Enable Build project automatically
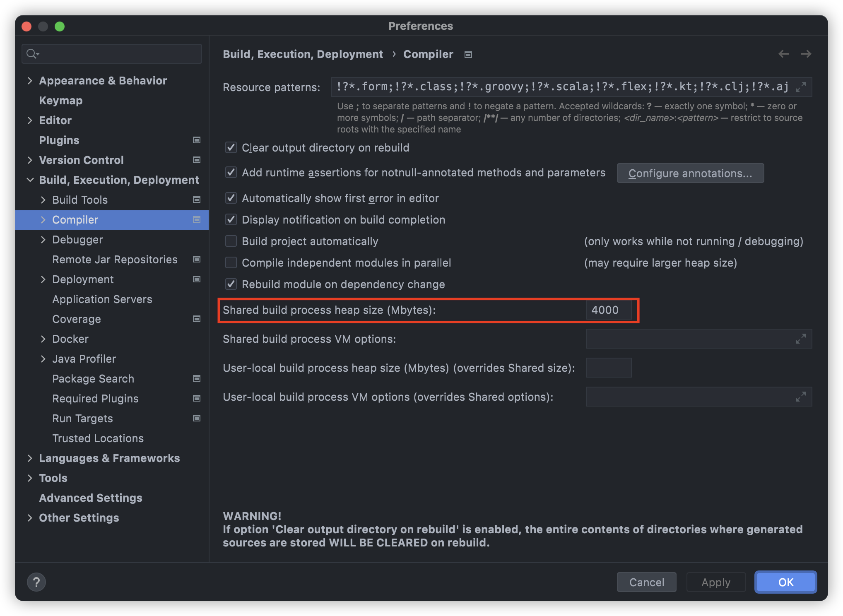 pos(231,241)
